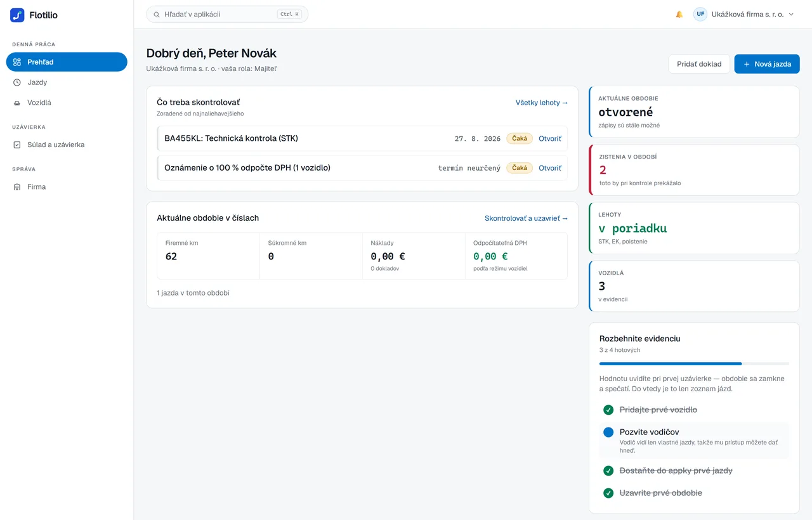Click the Čaká badge for Oznámenie o DPH
This screenshot has width=812, height=520.
tap(520, 168)
